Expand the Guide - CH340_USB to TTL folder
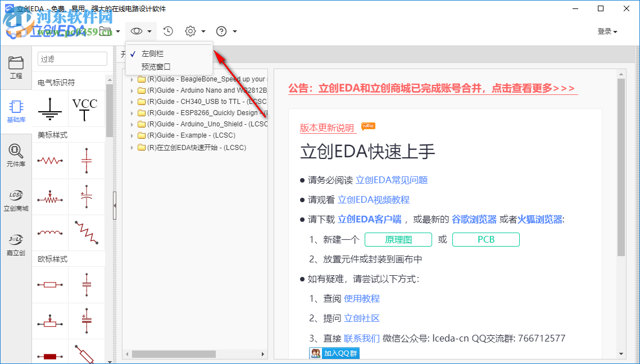Image resolution: width=640 pixels, height=364 pixels. tap(132, 102)
